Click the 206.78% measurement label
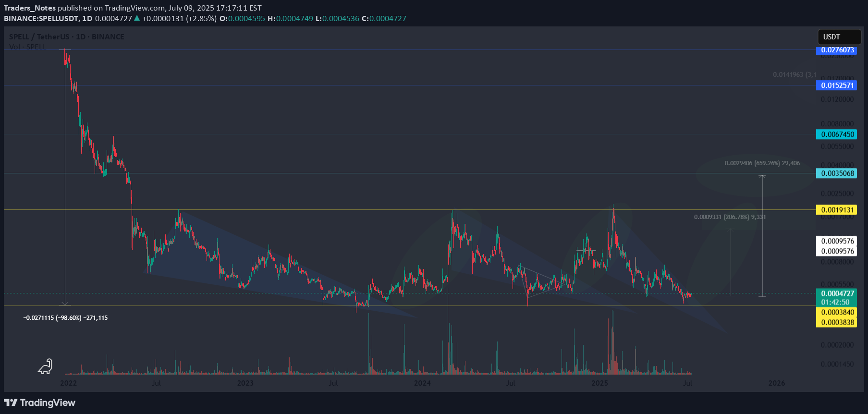This screenshot has width=868, height=414. (730, 217)
